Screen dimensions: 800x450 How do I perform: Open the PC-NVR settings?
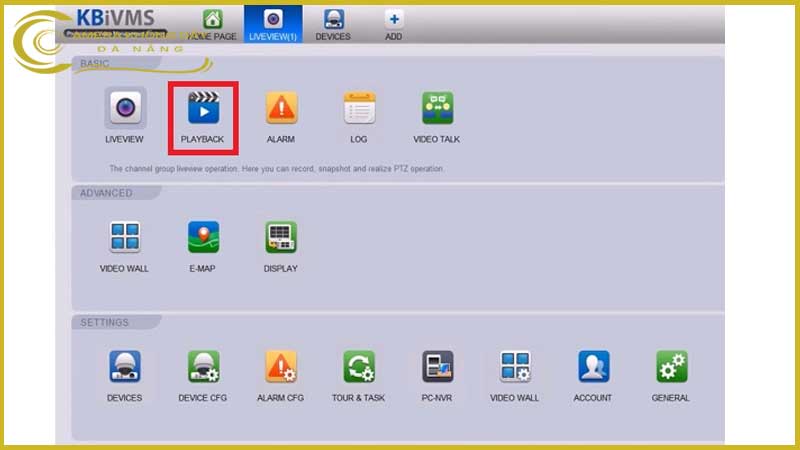437,367
